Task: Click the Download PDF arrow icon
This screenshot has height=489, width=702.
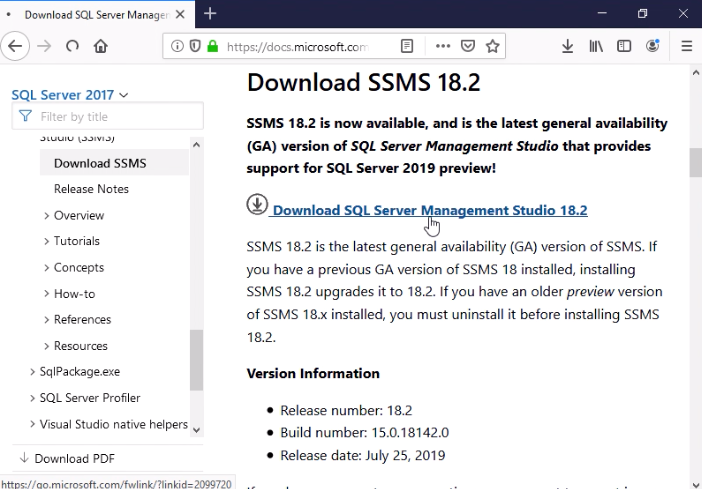Action: point(24,458)
